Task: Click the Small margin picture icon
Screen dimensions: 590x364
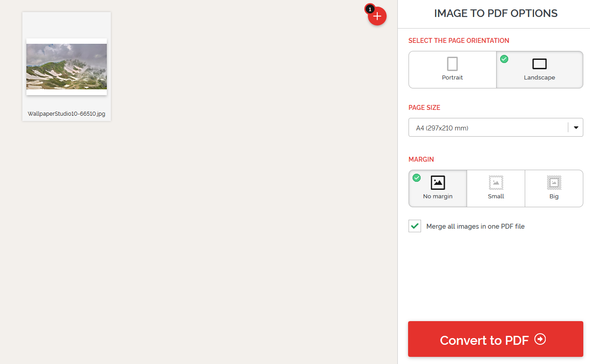Action: pos(496,182)
